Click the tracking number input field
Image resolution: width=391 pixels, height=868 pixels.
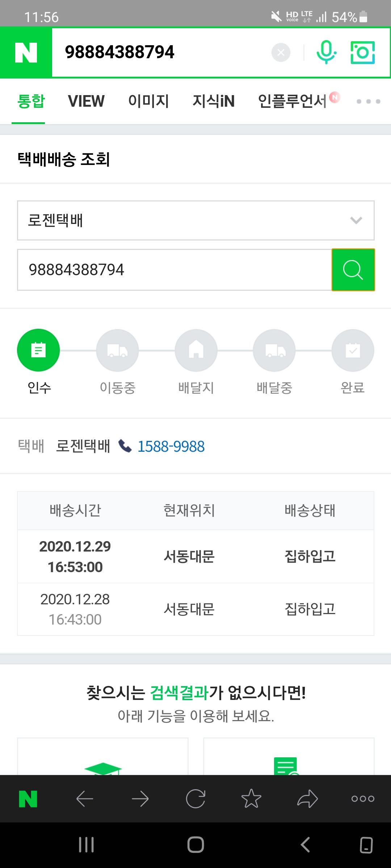pos(174,270)
